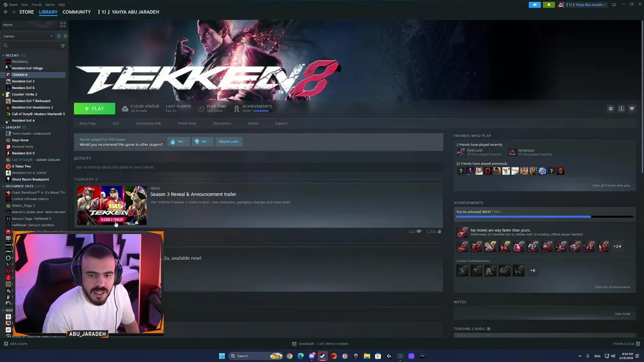Image resolution: width=644 pixels, height=362 pixels.
Task: Open friend OverLord's profile
Action: click(x=474, y=150)
